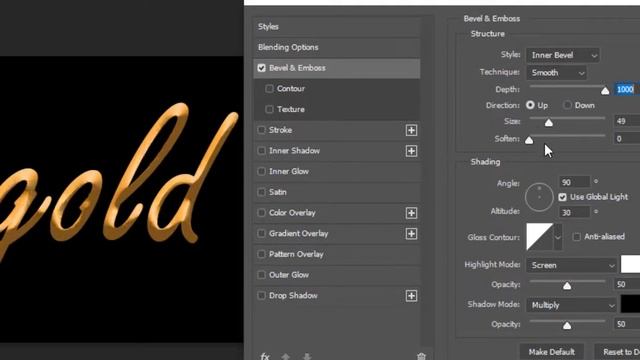Toggle Use Global Light checkbox
The height and width of the screenshot is (360, 640).
pos(562,197)
